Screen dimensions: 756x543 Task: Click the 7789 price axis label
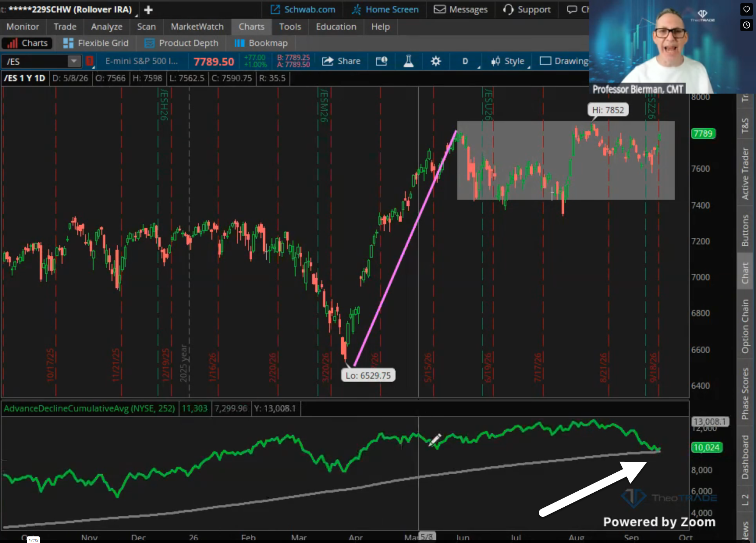703,134
